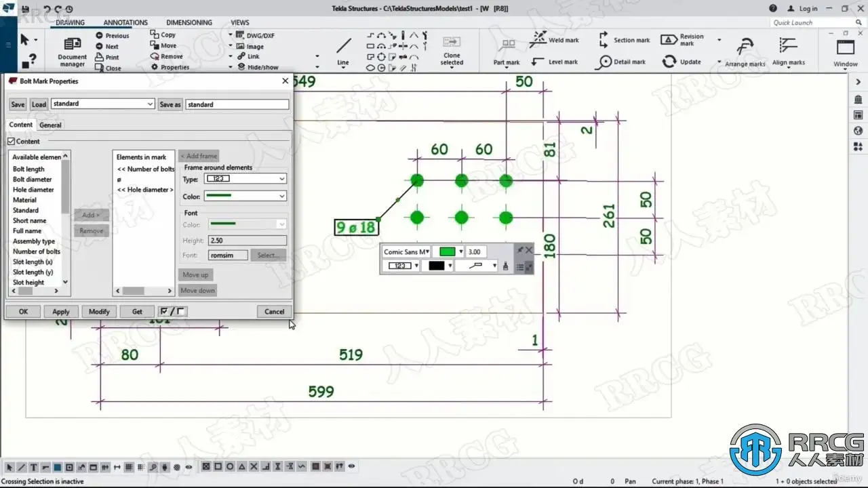Click the Part mark icon
The height and width of the screenshot is (488, 868).
pyautogui.click(x=507, y=45)
